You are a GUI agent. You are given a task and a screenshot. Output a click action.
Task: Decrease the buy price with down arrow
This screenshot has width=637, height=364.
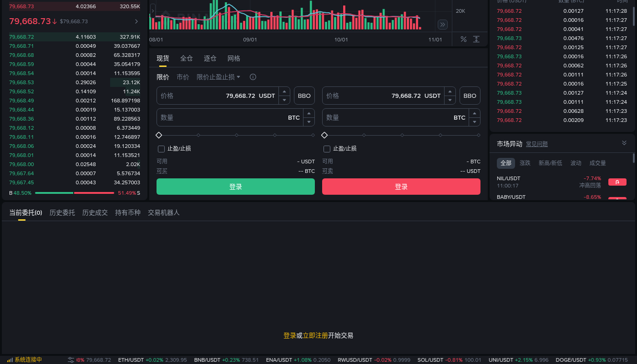(284, 100)
